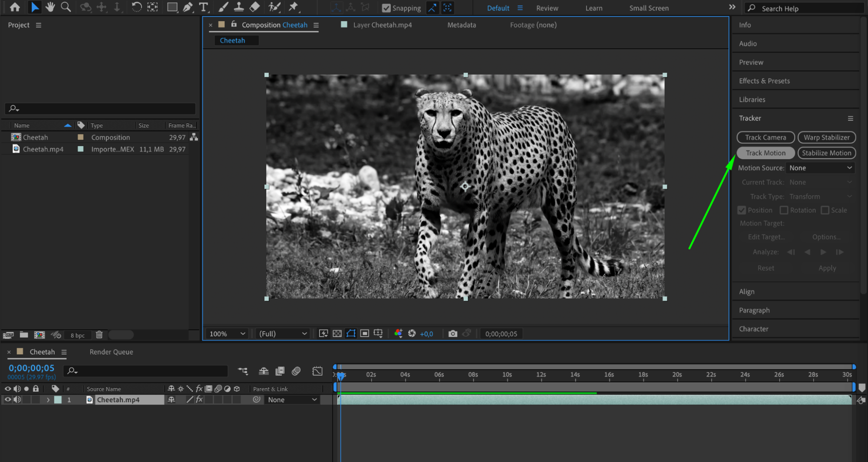This screenshot has width=868, height=462.
Task: Delete selected project item with trash icon
Action: point(99,334)
